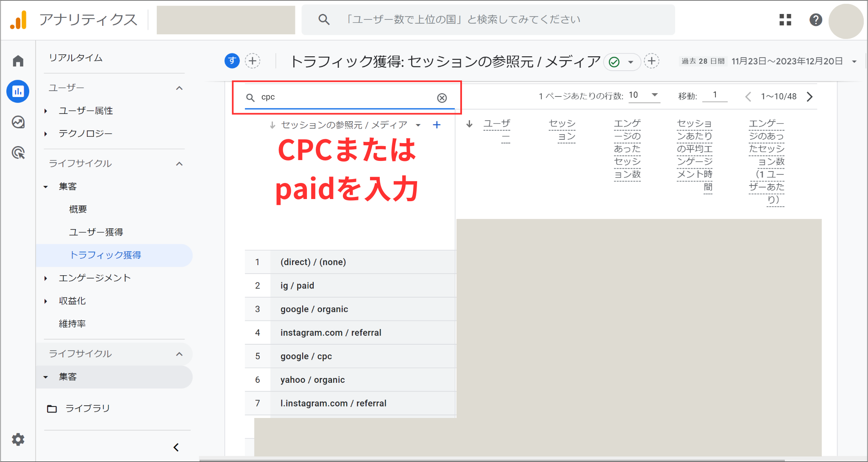Open the Reports bar chart icon

pyautogui.click(x=18, y=91)
